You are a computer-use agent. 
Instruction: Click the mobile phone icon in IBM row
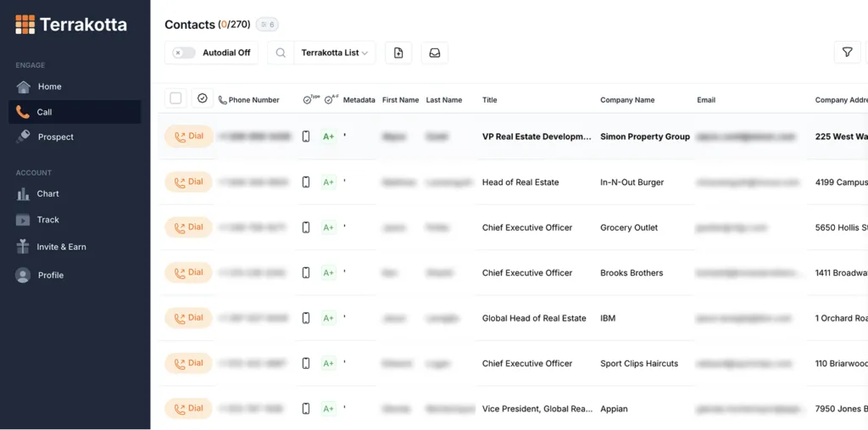coord(305,318)
